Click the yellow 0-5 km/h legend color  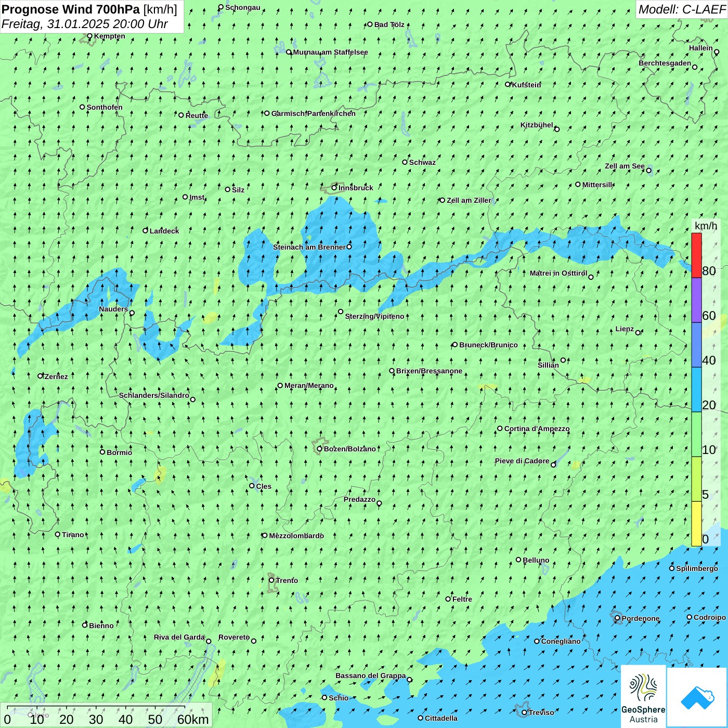(696, 524)
